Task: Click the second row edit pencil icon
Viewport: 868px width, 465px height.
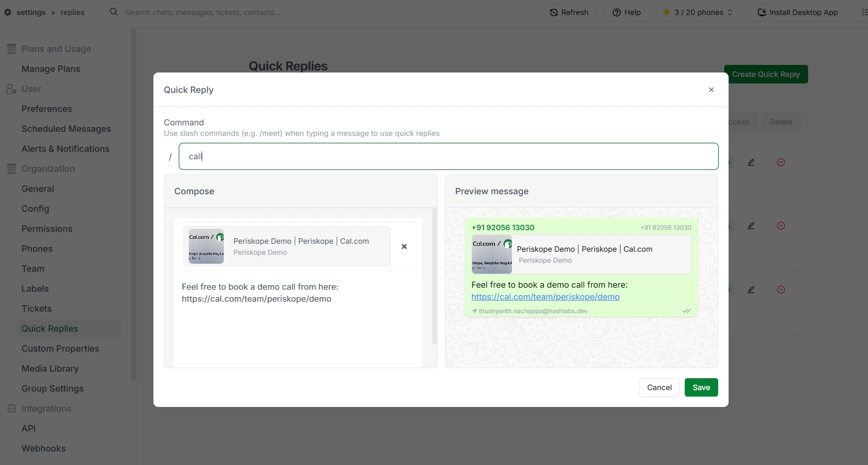Action: click(x=751, y=226)
